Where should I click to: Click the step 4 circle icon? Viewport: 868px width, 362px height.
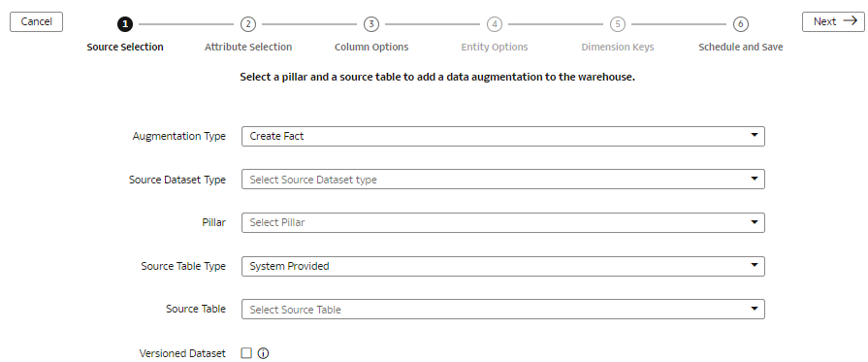[495, 24]
